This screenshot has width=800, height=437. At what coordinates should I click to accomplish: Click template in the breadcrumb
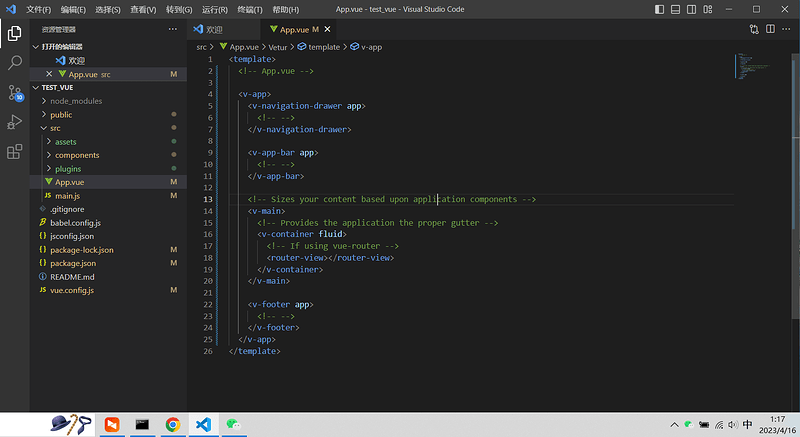point(323,47)
